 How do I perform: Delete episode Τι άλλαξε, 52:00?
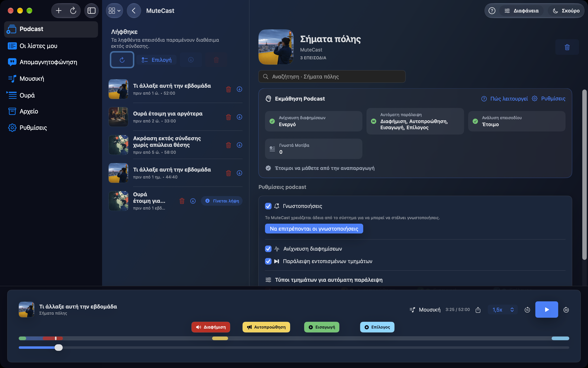click(228, 89)
